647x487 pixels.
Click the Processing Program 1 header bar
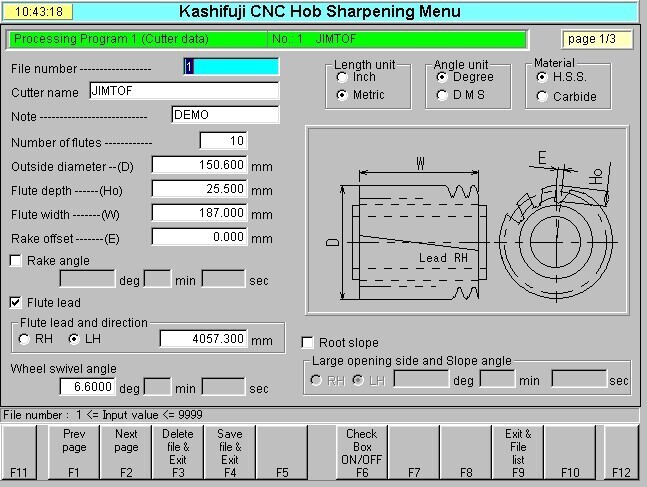click(137, 39)
